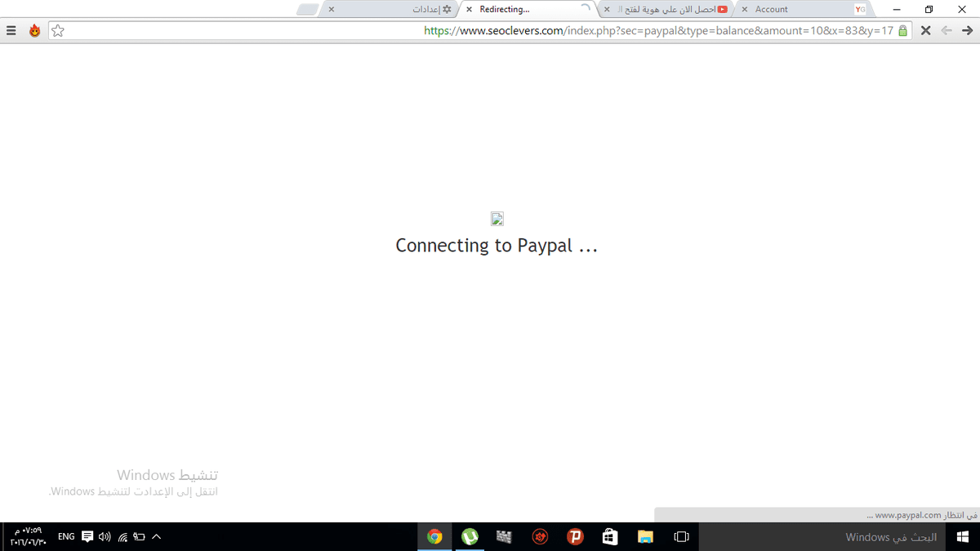Open the Wi-Fi network tray icon
The width and height of the screenshot is (980, 551).
[122, 537]
